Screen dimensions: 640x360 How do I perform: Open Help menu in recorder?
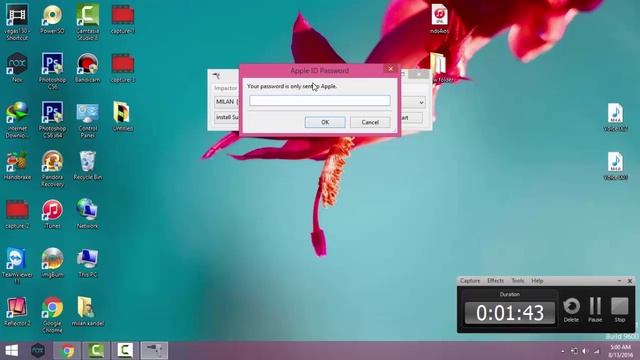tap(537, 281)
